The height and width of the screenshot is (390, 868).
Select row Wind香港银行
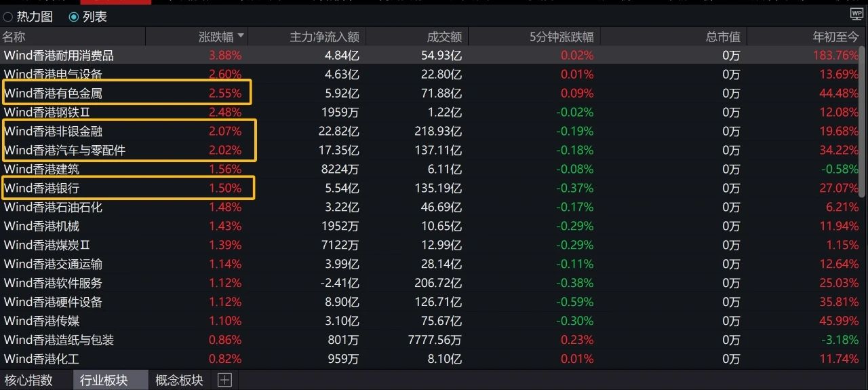[430, 189]
